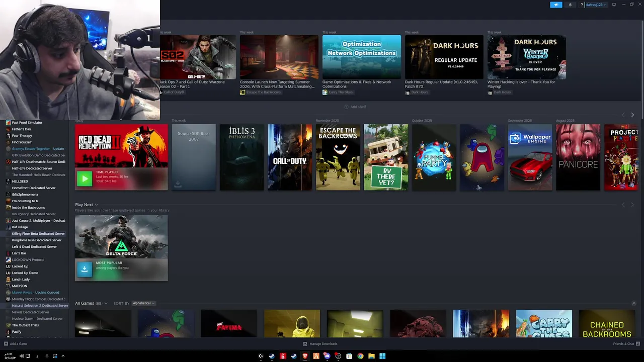644x362 pixels.
Task: Click Carry The Glass news source label
Action: coord(341,93)
